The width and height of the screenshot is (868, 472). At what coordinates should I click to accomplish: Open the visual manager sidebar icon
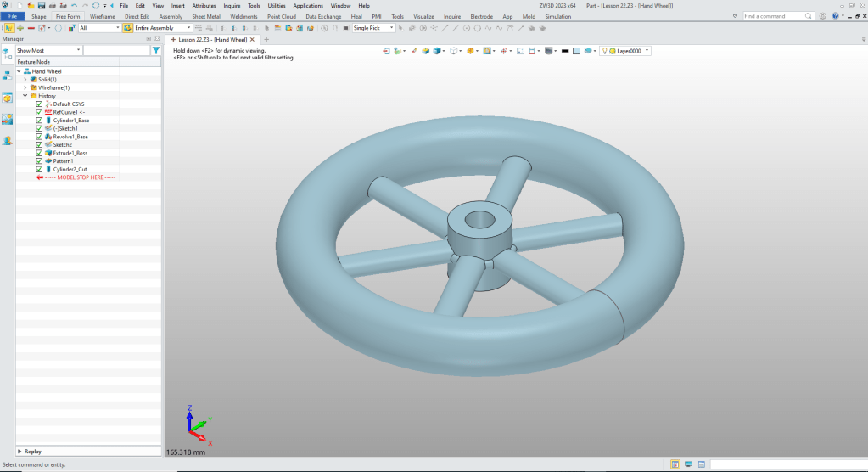[x=7, y=118]
